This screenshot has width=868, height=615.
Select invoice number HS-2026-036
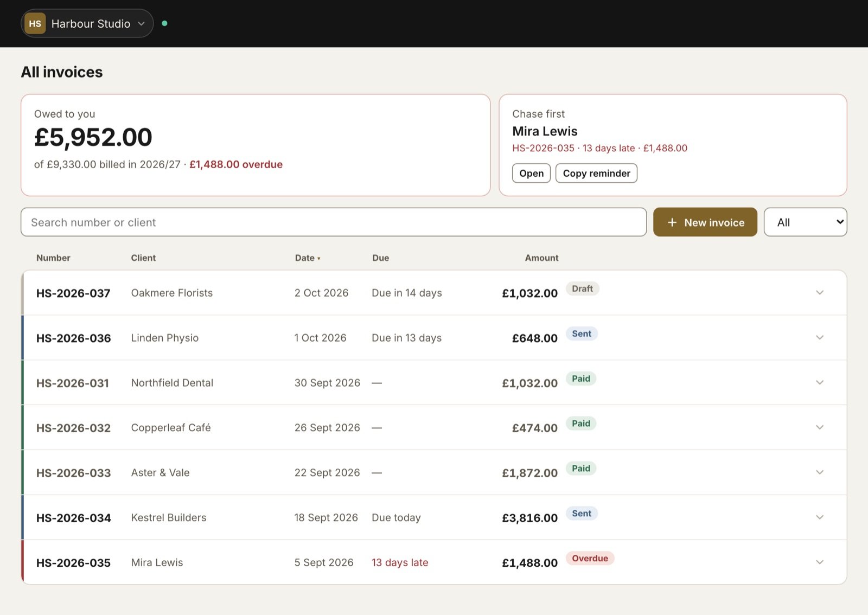tap(73, 338)
